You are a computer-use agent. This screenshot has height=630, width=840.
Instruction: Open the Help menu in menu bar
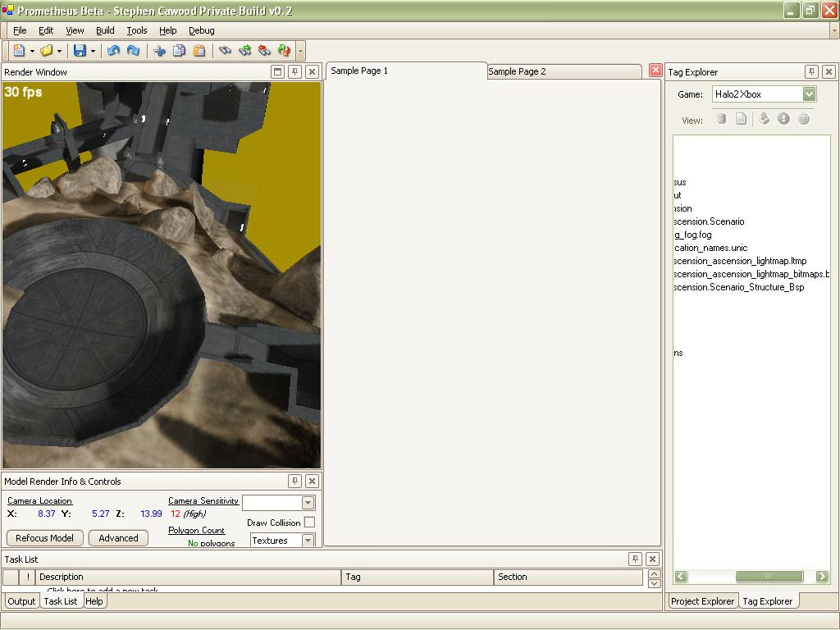pyautogui.click(x=167, y=30)
